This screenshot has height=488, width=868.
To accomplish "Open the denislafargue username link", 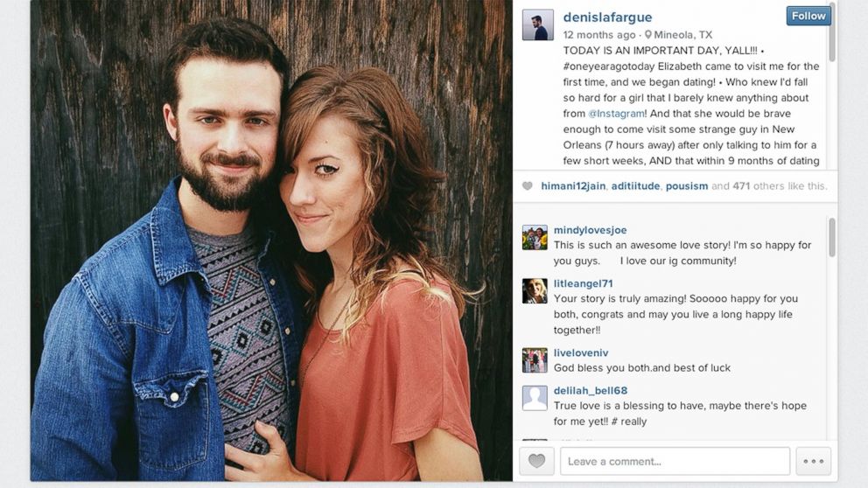I will [x=607, y=17].
